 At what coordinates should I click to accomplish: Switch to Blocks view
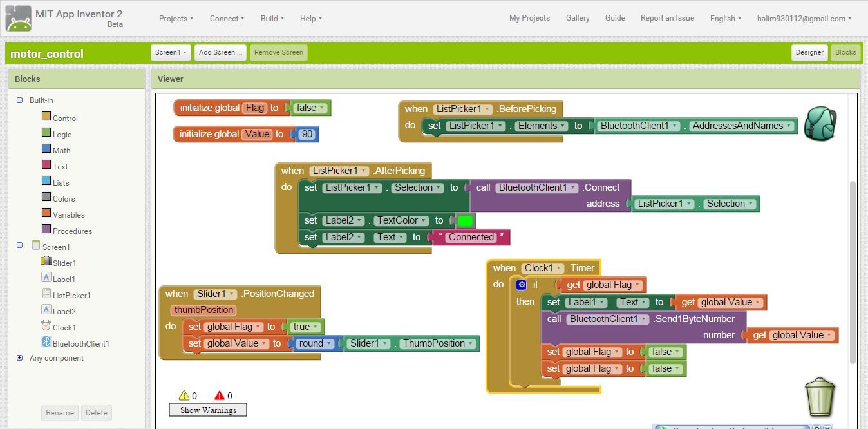845,53
